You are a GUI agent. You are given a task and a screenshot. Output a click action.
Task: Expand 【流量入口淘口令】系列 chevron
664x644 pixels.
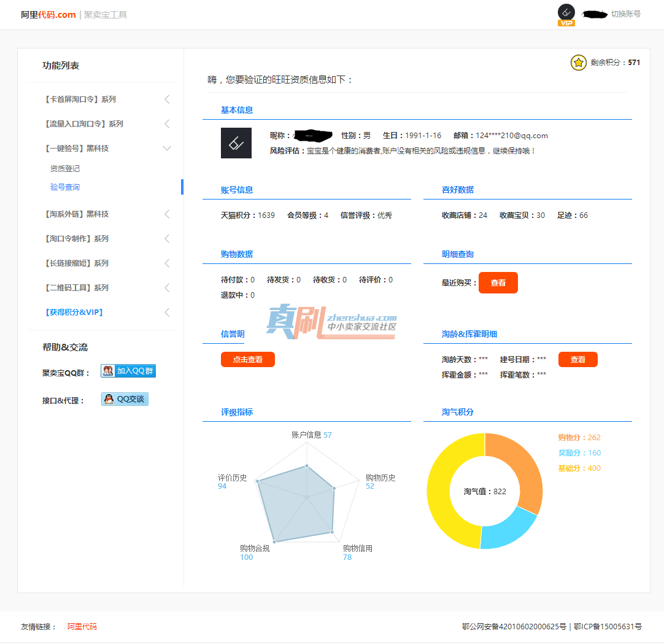point(168,124)
